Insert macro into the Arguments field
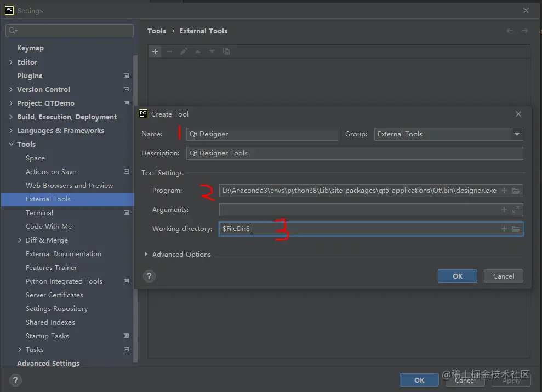Image resolution: width=542 pixels, height=392 pixels. (x=504, y=210)
